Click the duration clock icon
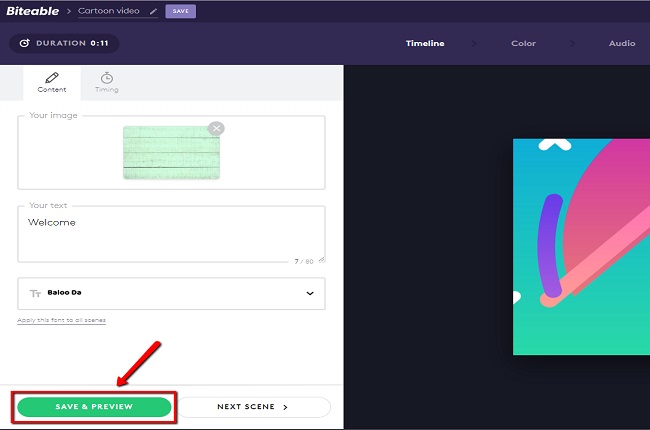 tap(22, 44)
